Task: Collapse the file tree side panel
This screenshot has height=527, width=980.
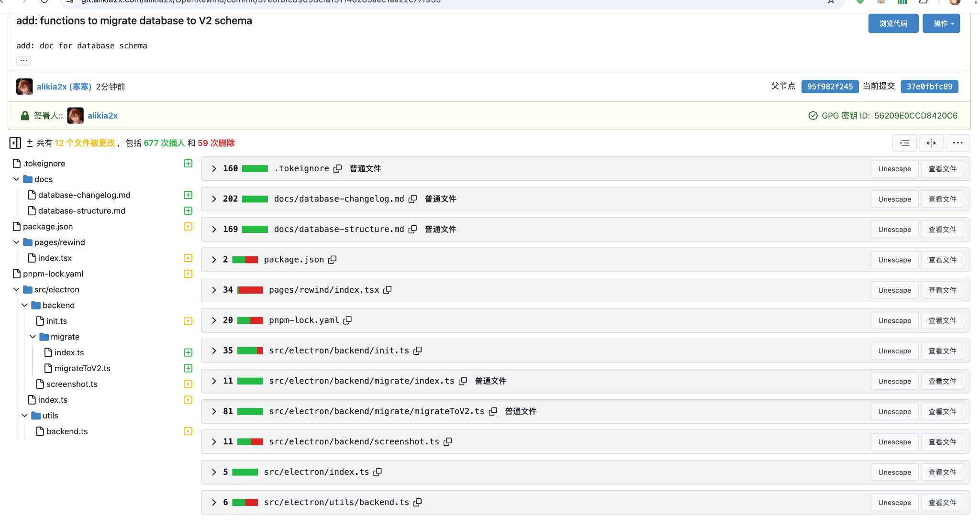Action: tap(15, 143)
